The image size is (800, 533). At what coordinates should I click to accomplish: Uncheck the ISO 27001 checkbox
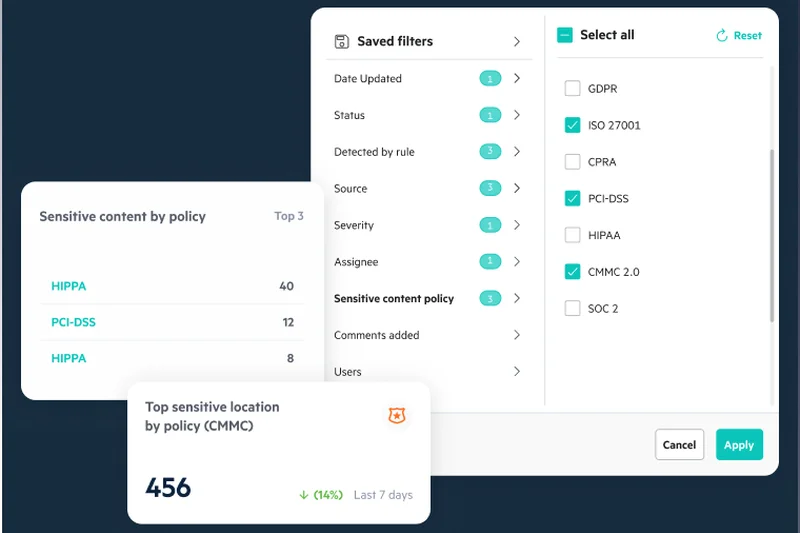(572, 125)
